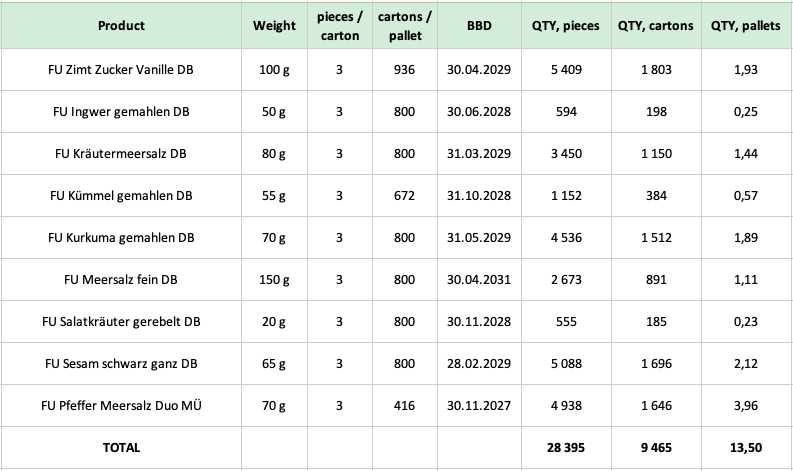The height and width of the screenshot is (471, 793).
Task: Select the 9 465 total cartons cell
Action: [656, 448]
